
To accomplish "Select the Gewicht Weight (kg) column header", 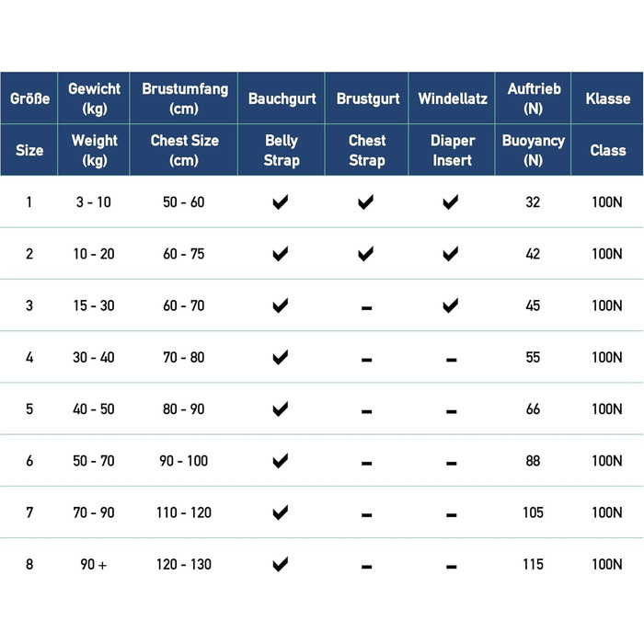I will click(94, 124).
